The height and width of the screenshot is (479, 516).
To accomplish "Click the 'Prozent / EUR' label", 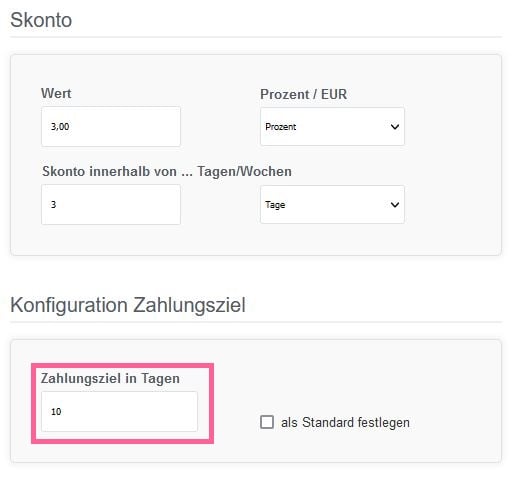I will click(303, 94).
